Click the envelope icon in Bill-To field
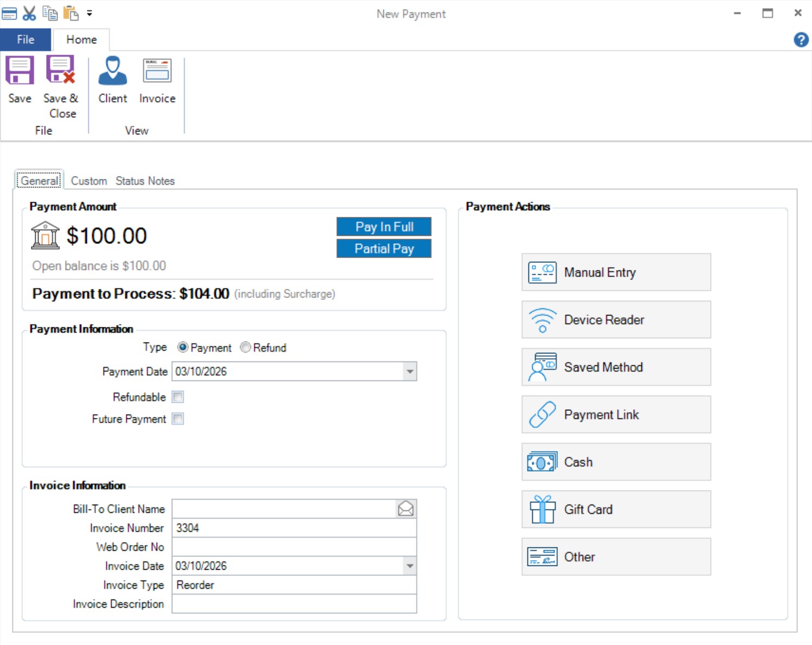 (405, 508)
